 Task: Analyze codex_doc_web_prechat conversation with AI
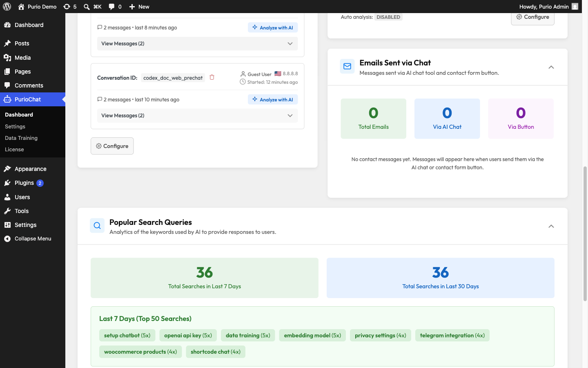coord(273,99)
